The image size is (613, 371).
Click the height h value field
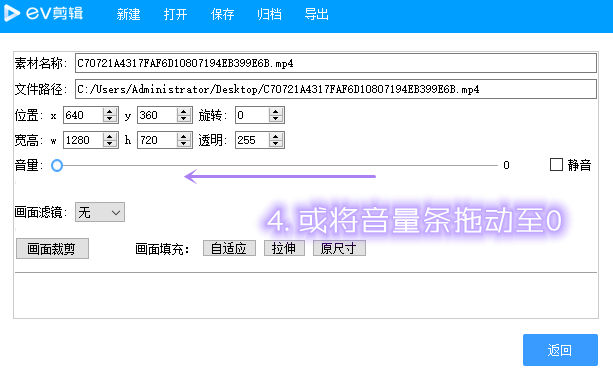[157, 140]
